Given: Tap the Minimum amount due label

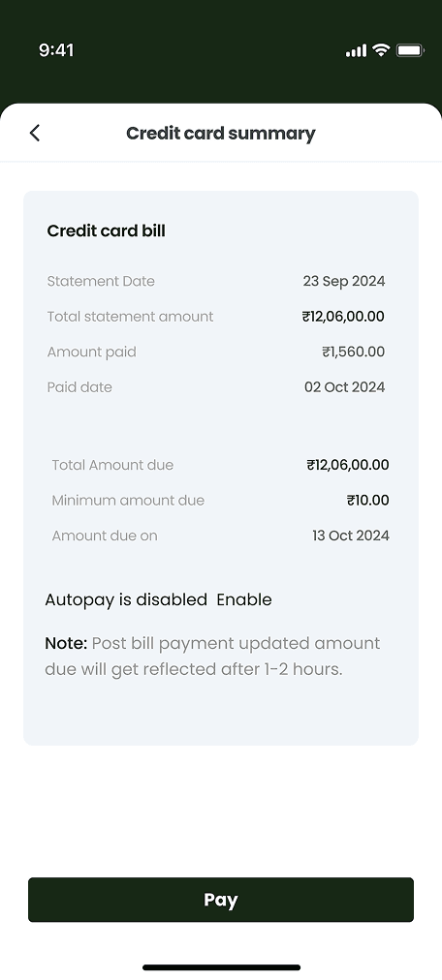Looking at the screenshot, I should tap(128, 500).
